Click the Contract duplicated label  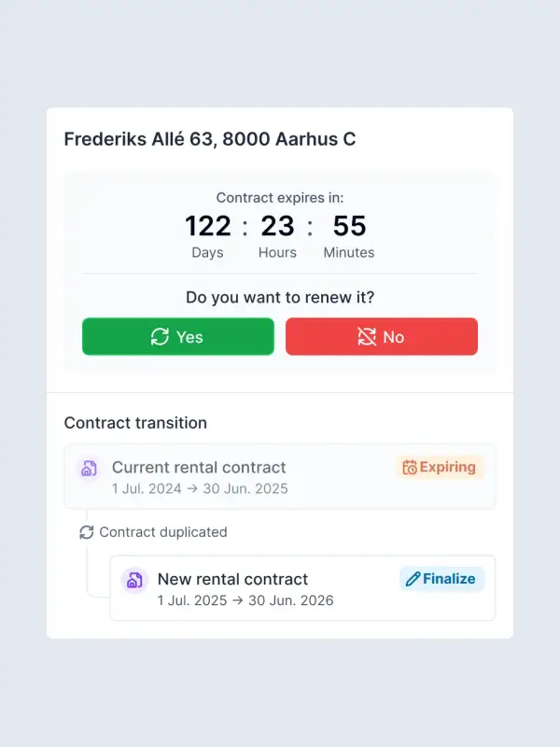click(162, 532)
